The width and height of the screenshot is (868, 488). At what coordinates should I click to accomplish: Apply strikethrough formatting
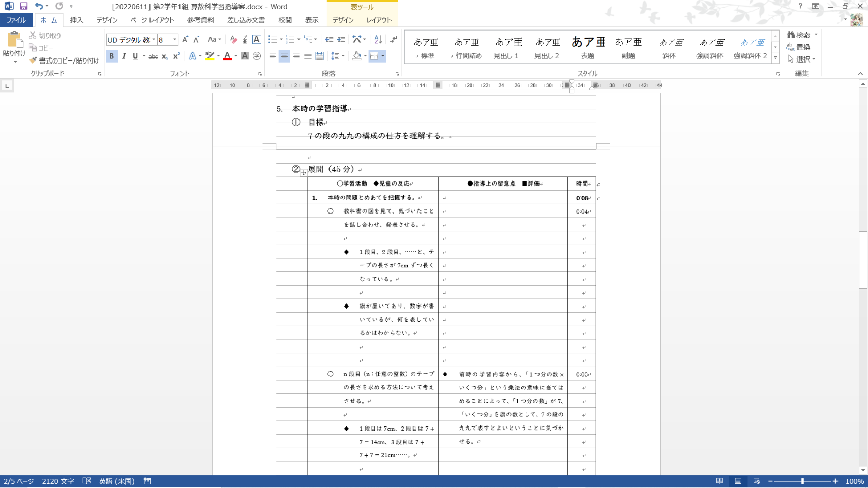click(153, 56)
